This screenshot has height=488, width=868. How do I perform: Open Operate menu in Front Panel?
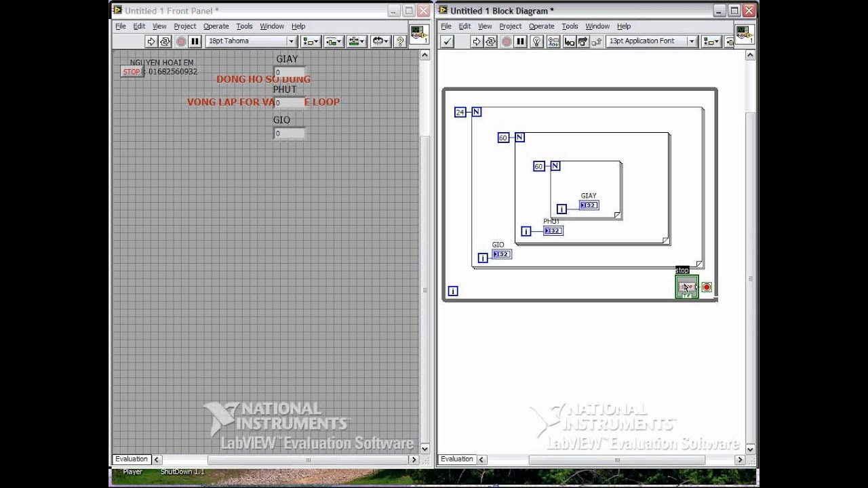click(216, 26)
